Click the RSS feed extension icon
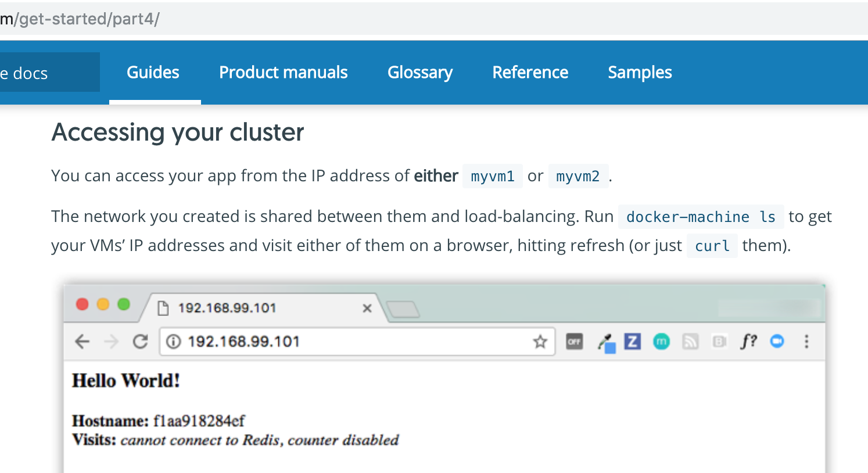Screen dimensions: 868x473 [690, 342]
